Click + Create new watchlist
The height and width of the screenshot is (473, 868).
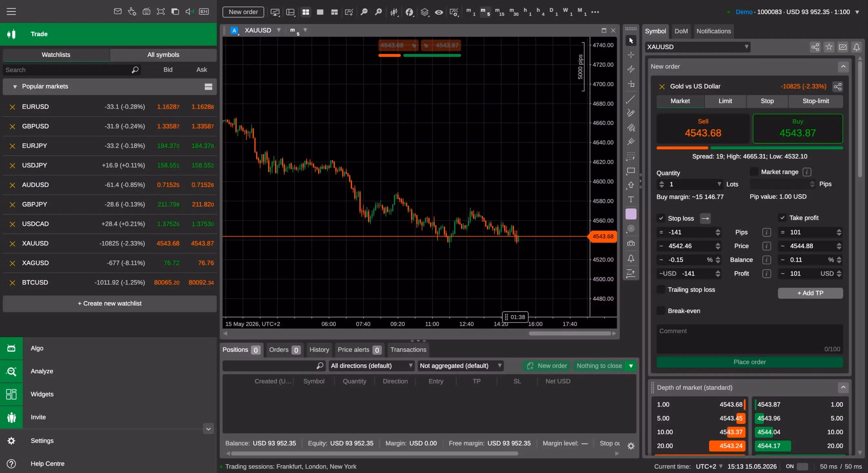(x=109, y=303)
